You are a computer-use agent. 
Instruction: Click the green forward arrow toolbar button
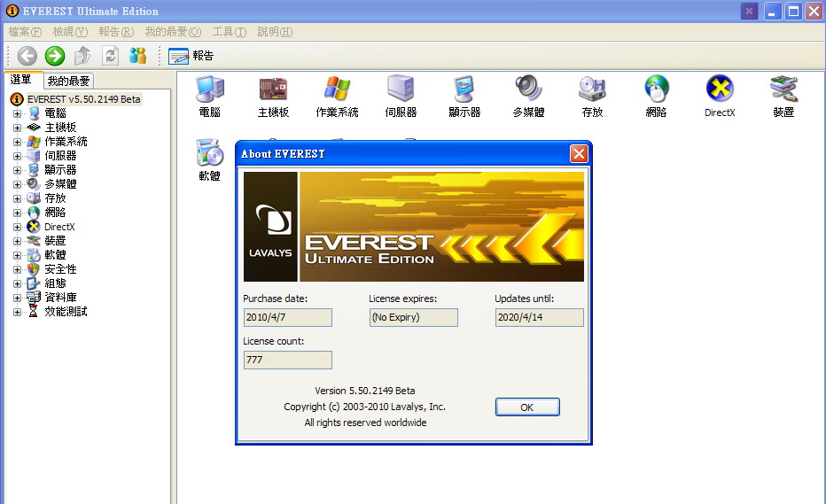click(55, 56)
